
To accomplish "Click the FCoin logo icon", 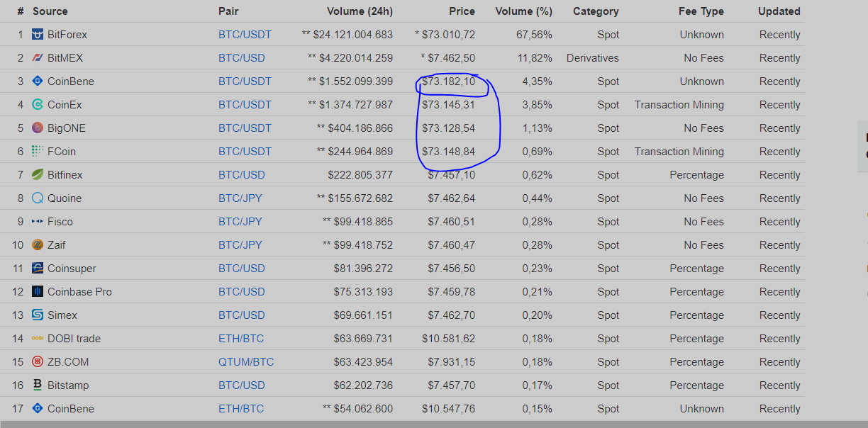I will (38, 152).
